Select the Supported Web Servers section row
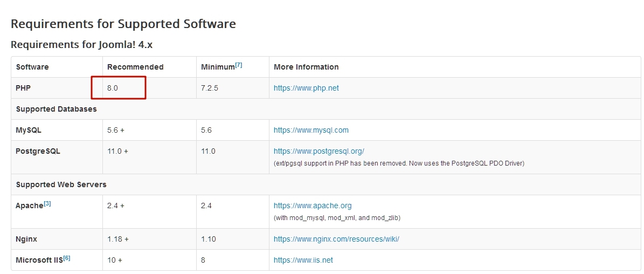Viewport: 644px width, 274px height. coord(61,184)
